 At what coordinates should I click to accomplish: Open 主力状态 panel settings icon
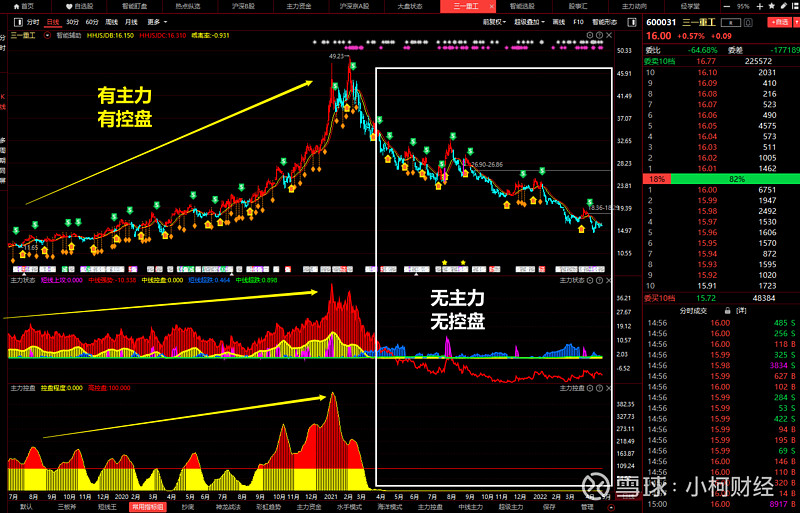(590, 280)
